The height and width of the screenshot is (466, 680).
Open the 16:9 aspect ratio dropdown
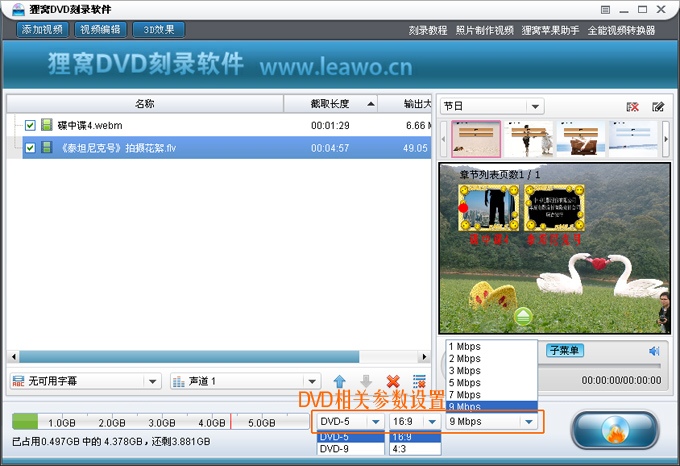point(415,421)
